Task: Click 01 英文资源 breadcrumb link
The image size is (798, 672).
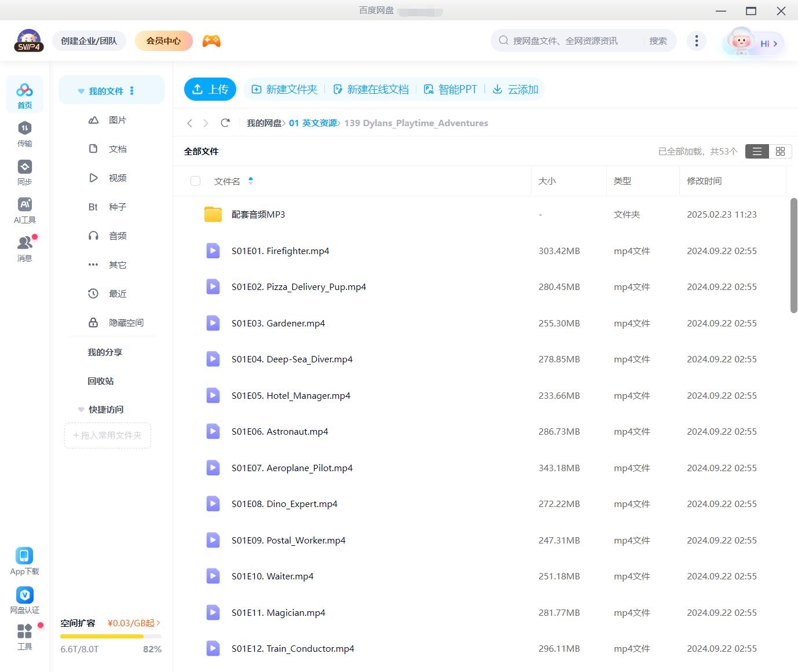Action: click(x=313, y=123)
